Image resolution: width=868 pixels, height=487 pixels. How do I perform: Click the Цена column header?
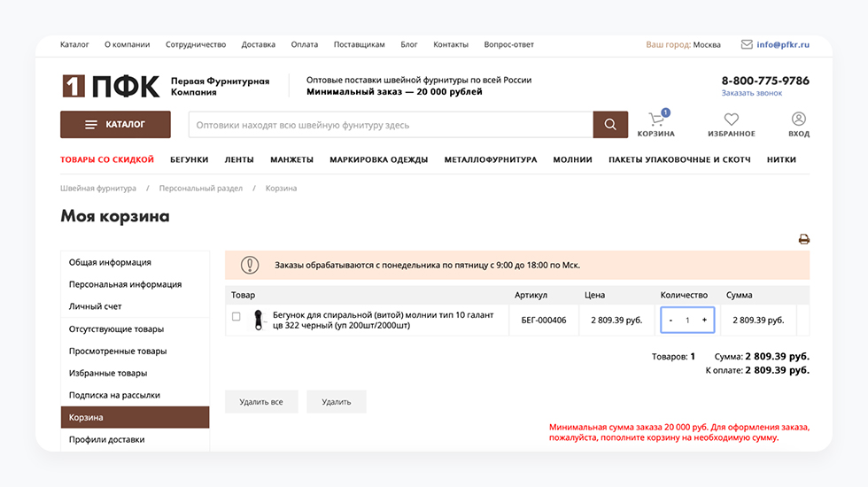(x=594, y=295)
